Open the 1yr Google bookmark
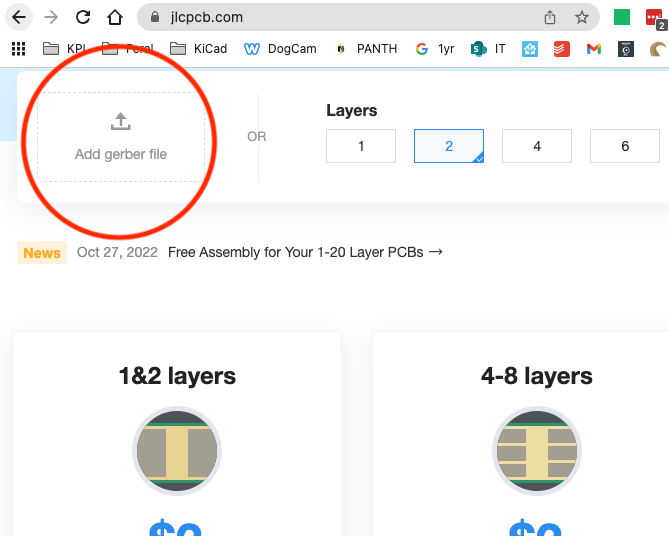 pyautogui.click(x=435, y=49)
